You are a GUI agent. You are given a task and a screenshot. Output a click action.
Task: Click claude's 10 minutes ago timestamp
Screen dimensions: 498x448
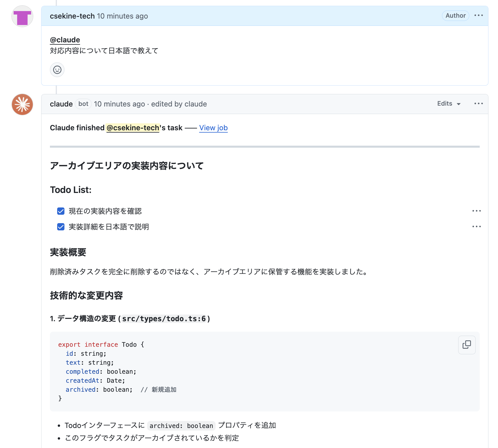[x=119, y=104]
